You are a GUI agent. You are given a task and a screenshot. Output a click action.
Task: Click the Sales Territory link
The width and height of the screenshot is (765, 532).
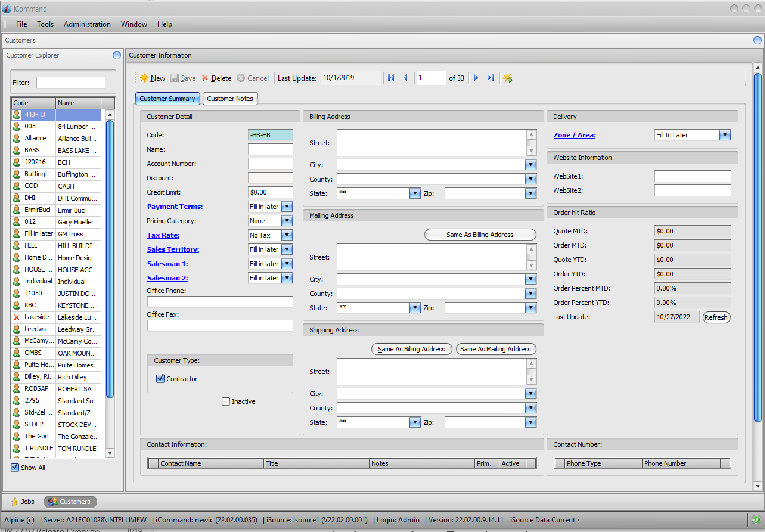coord(173,249)
